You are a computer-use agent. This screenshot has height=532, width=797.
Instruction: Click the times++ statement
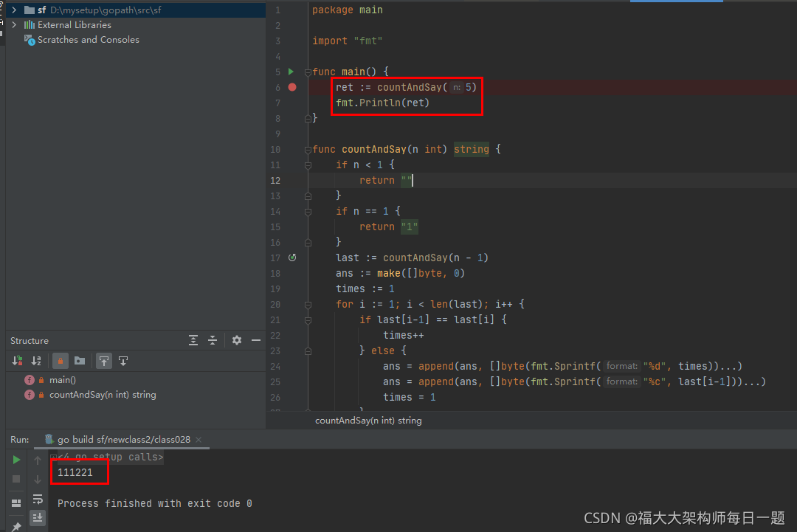pos(404,335)
